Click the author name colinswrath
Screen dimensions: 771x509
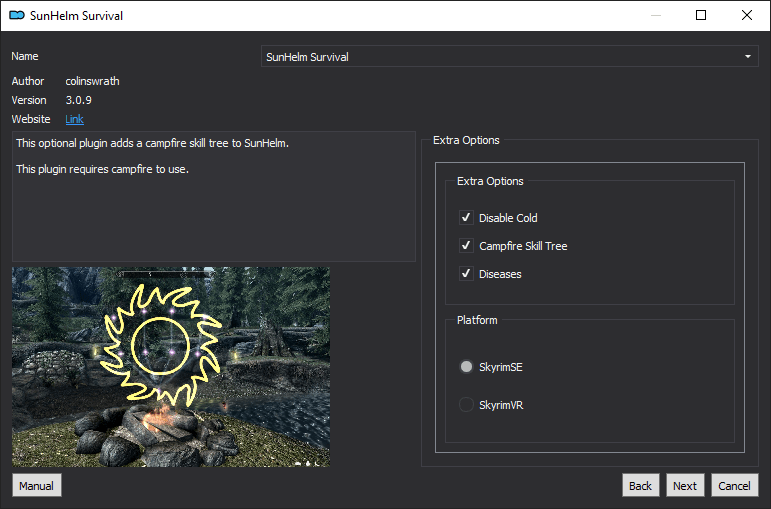click(92, 81)
